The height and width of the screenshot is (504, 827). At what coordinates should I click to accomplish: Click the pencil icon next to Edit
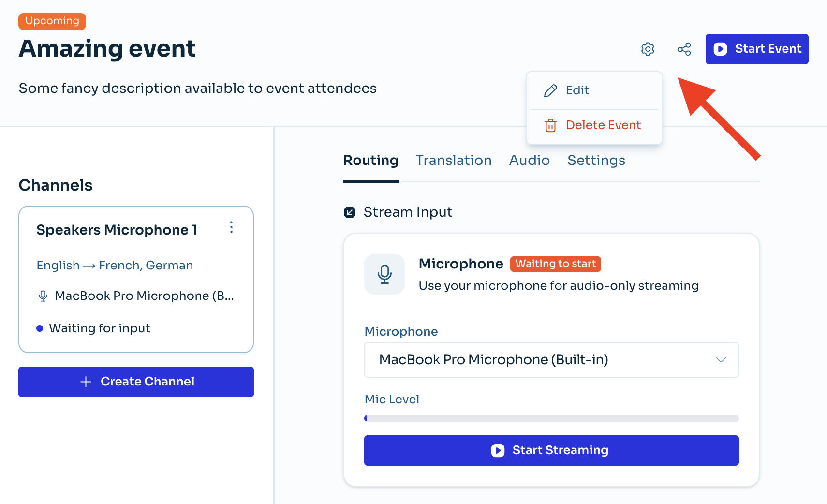pos(549,90)
